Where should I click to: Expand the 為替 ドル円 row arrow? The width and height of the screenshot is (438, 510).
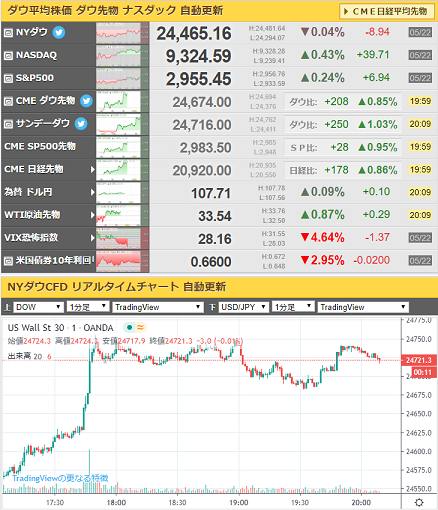92,192
